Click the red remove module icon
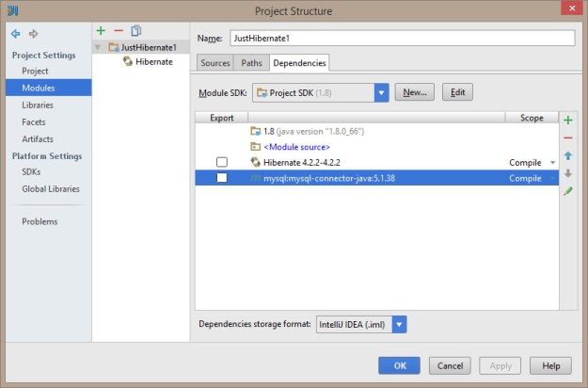588x388 pixels. coord(119,31)
